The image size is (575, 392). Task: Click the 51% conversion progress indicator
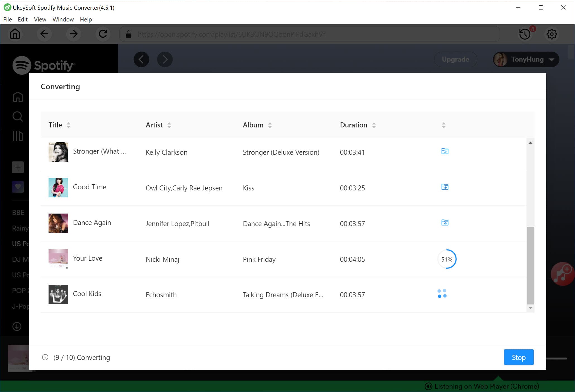pyautogui.click(x=447, y=259)
